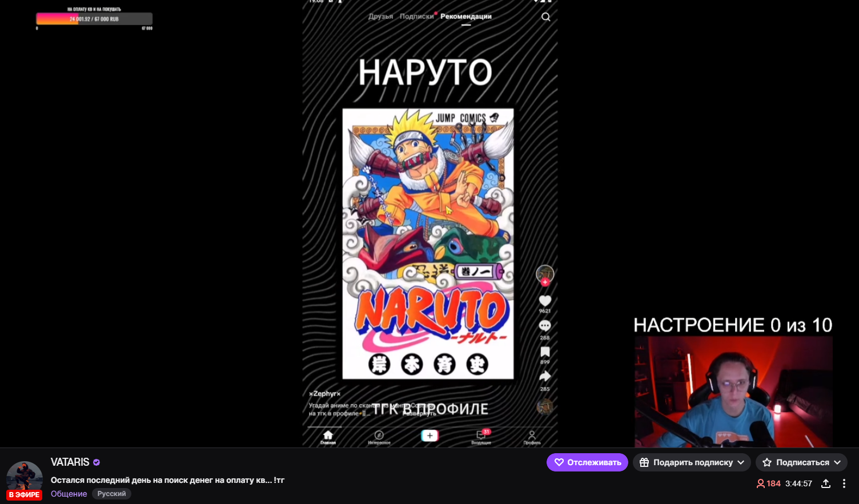Follow channel with Отслеживать button
This screenshot has height=504, width=859.
pos(587,462)
